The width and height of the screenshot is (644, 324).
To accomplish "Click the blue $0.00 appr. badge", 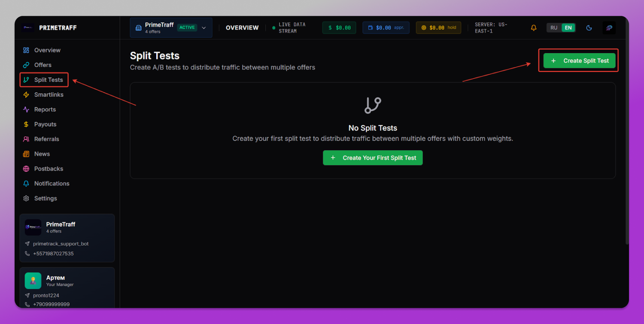I will 386,28.
